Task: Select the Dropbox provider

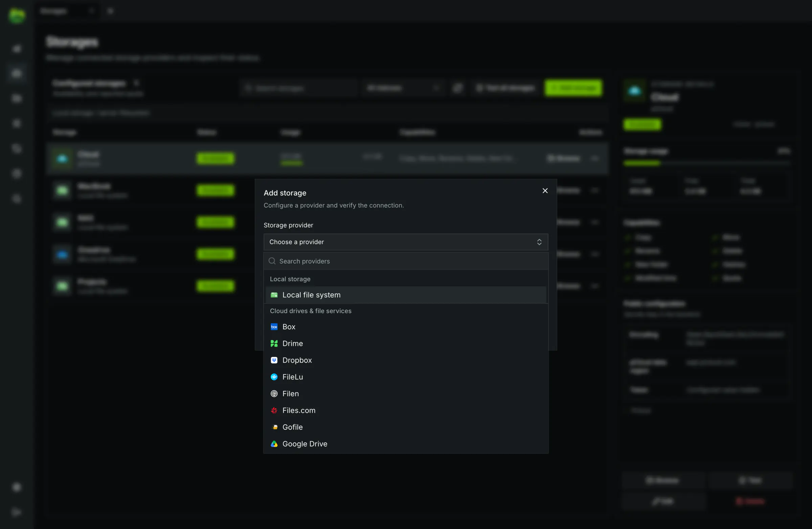Action: (x=406, y=360)
